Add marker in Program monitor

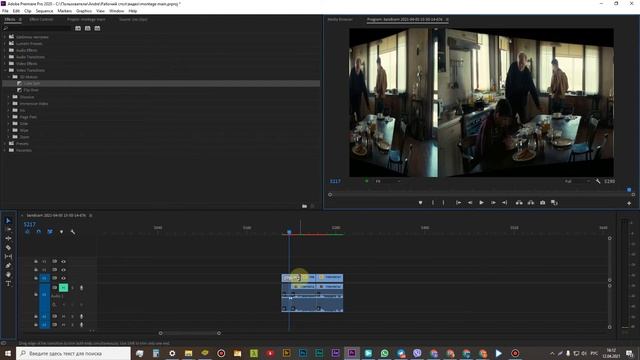tap(420, 203)
